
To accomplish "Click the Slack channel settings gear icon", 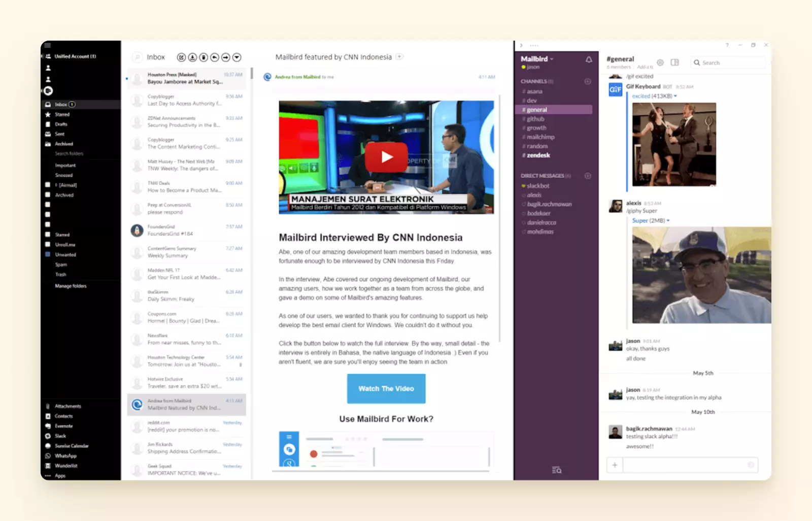I will (660, 62).
